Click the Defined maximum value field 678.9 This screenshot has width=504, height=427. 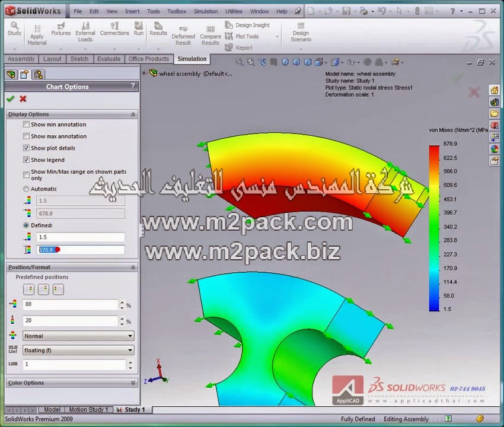81,250
